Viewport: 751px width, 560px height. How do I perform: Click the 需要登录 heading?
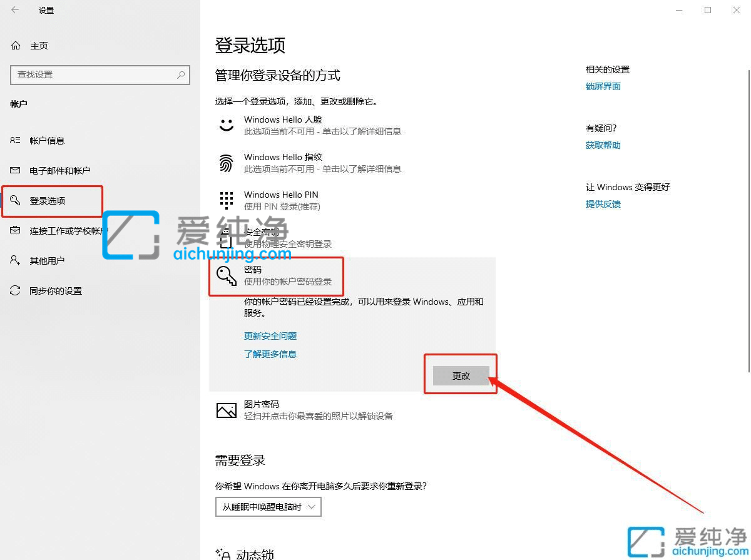coord(240,461)
